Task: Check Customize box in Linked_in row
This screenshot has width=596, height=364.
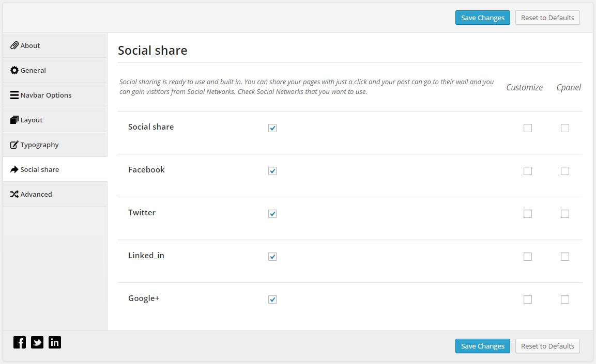Action: click(528, 257)
